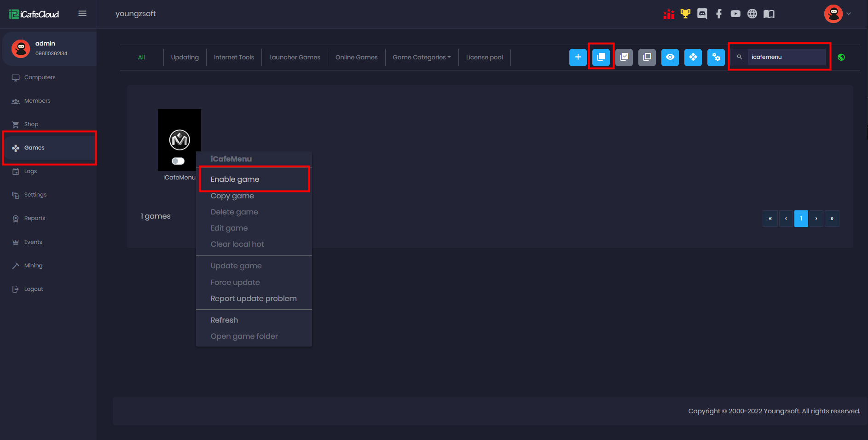
Task: Click Logout in the sidebar
Action: 34,289
